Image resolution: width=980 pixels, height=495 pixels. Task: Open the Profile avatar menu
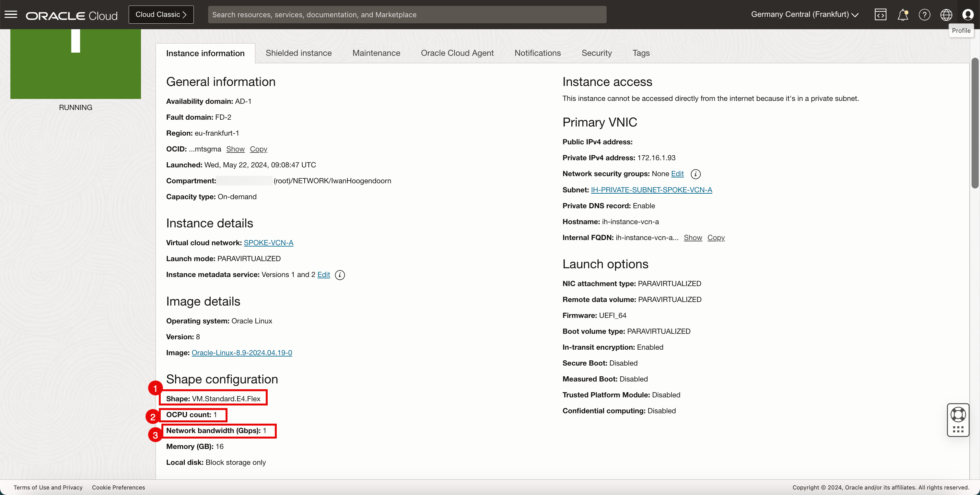coord(968,15)
